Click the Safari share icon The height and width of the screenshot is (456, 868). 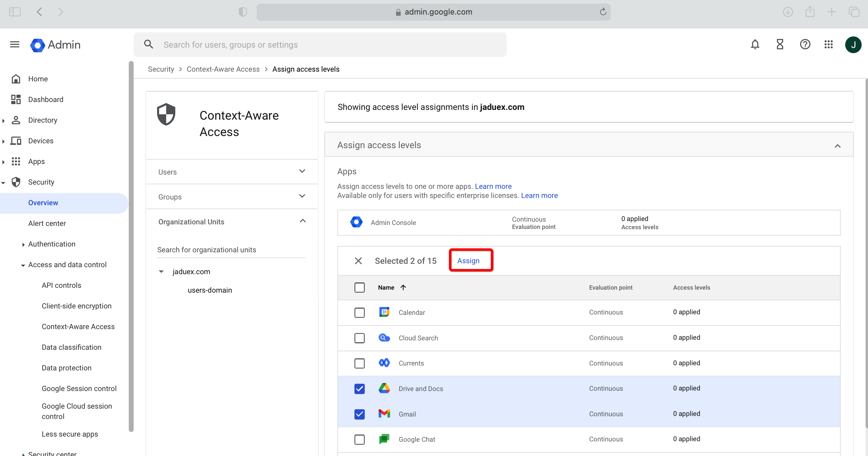tap(810, 12)
